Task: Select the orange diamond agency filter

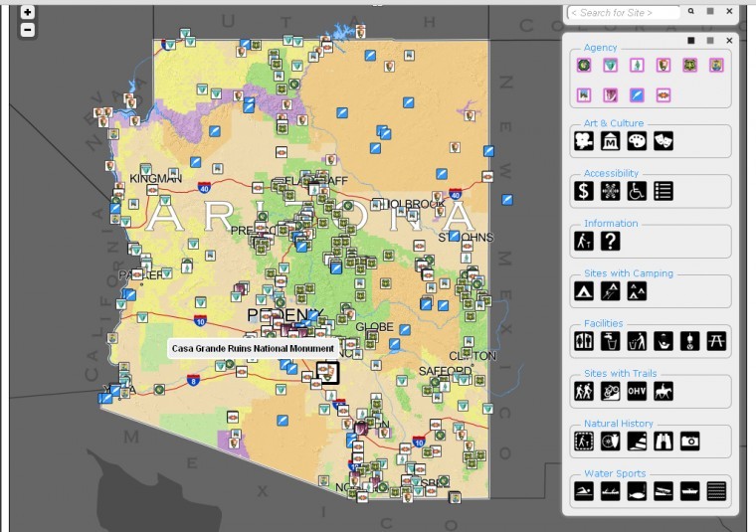Action: tap(663, 94)
